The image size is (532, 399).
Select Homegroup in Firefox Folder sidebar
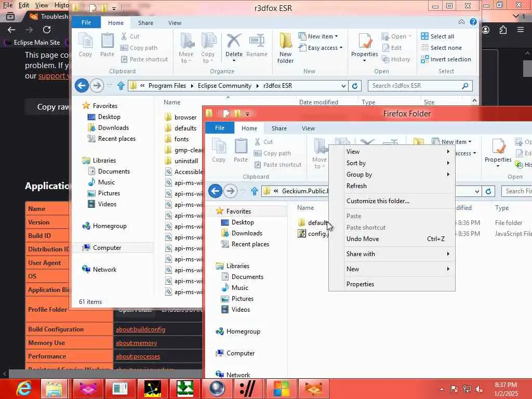243,331
